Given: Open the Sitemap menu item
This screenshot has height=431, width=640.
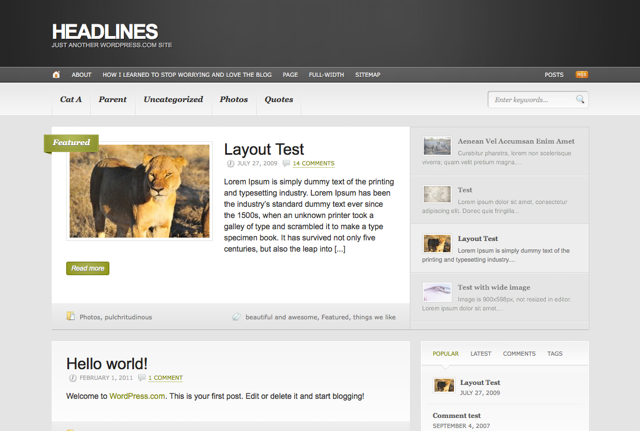Looking at the screenshot, I should (x=367, y=75).
